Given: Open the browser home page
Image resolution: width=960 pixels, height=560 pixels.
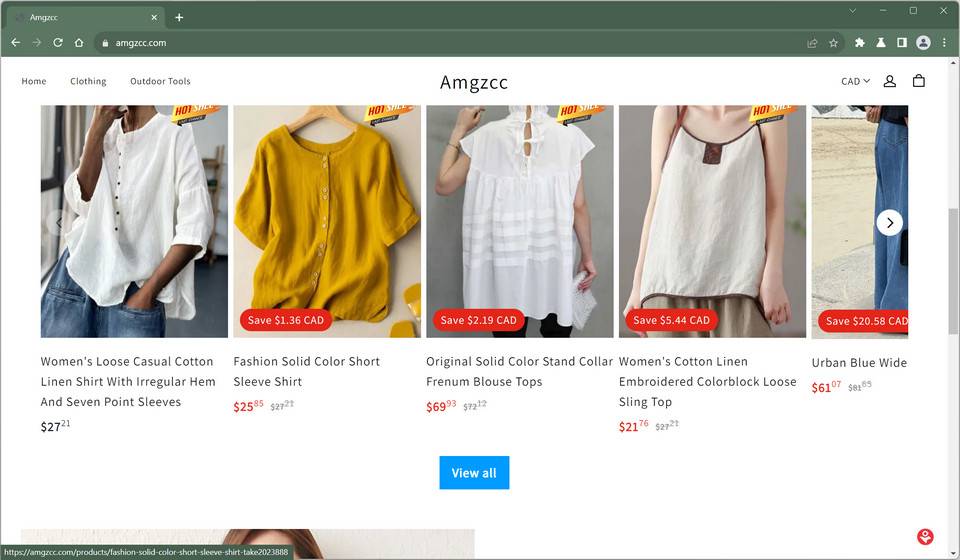Looking at the screenshot, I should [79, 43].
